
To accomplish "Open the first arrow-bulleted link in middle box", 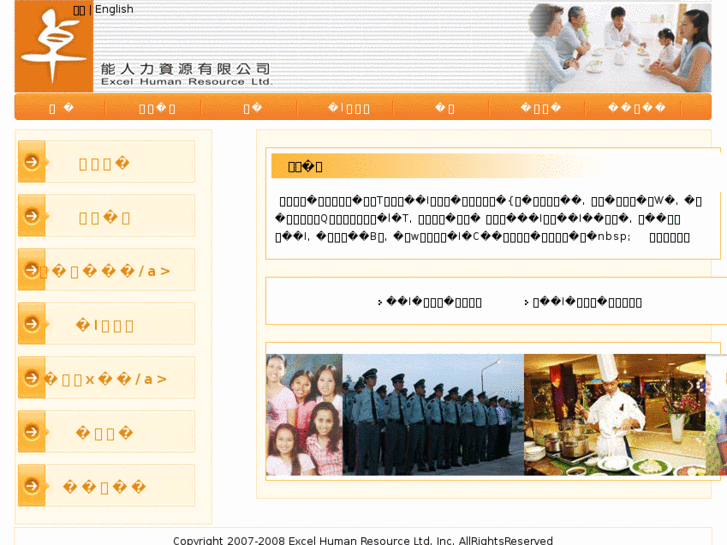I will [x=434, y=302].
